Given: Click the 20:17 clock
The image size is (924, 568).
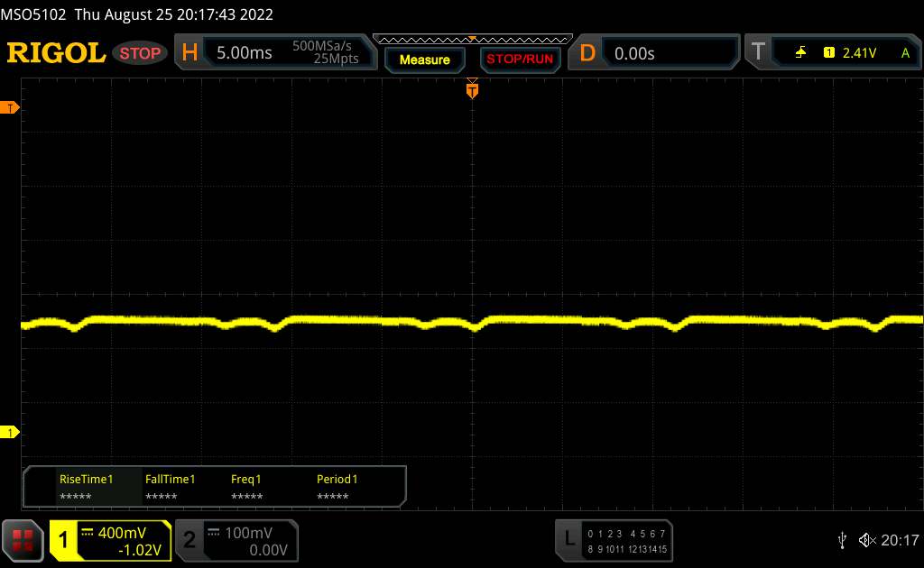Looking at the screenshot, I should pos(900,540).
